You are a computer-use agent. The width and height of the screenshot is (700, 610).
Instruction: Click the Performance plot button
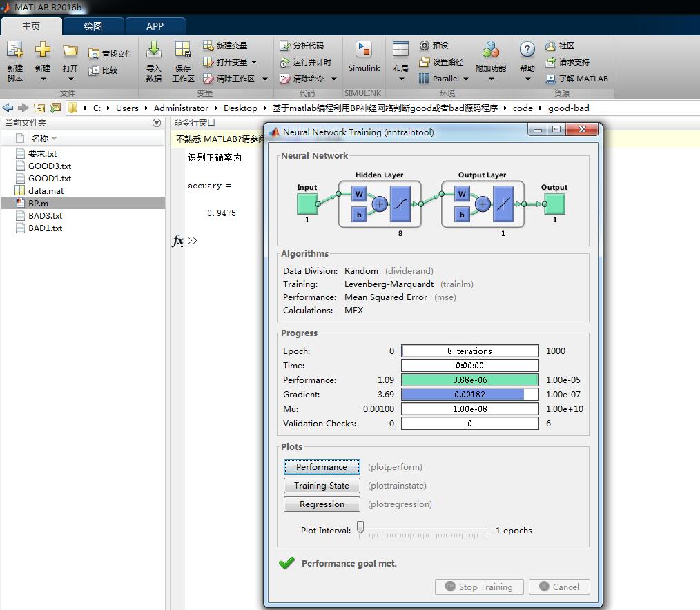[x=322, y=466]
